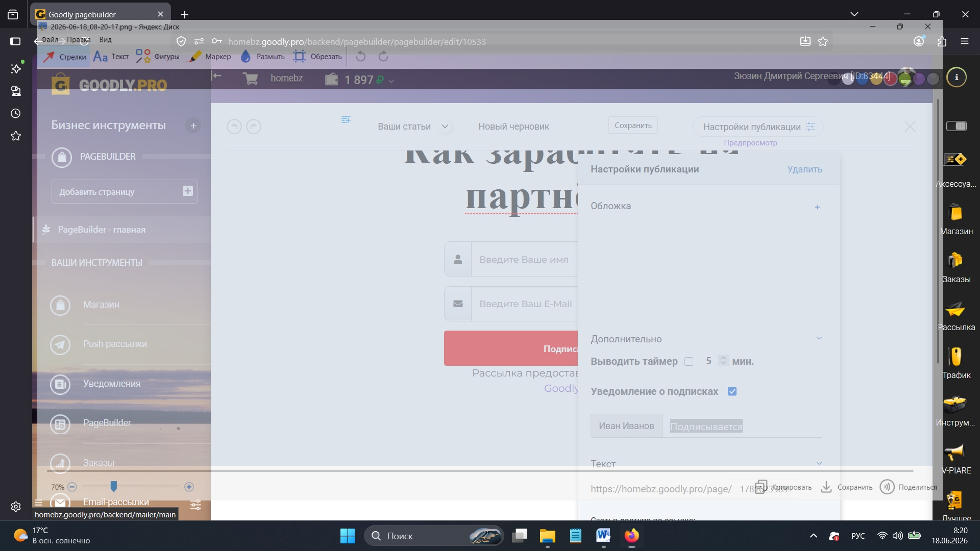
Task: Open Магазин in the Goodly sidebar
Action: [101, 305]
